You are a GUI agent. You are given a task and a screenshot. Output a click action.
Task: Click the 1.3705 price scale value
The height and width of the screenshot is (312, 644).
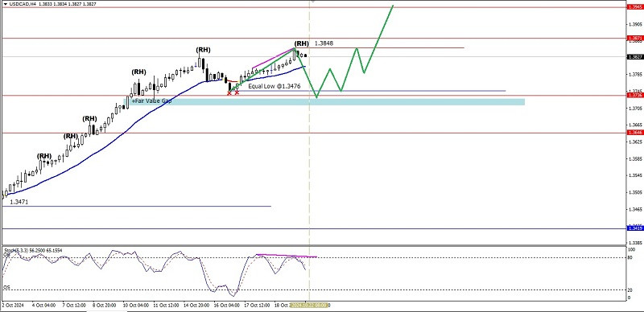pyautogui.click(x=634, y=109)
